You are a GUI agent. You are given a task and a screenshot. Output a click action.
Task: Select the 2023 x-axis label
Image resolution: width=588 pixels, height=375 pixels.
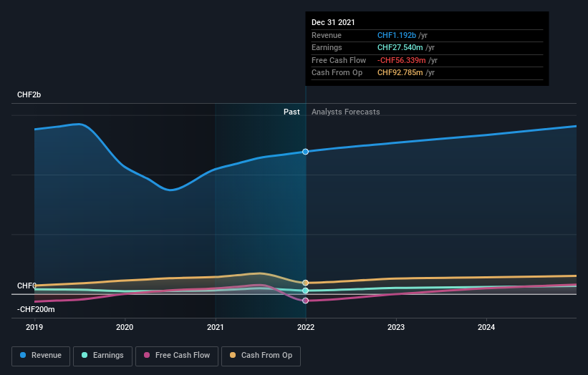(396, 327)
